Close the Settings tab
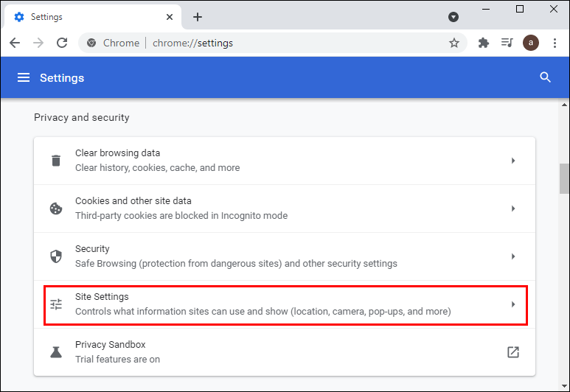570x392 pixels. (x=170, y=17)
